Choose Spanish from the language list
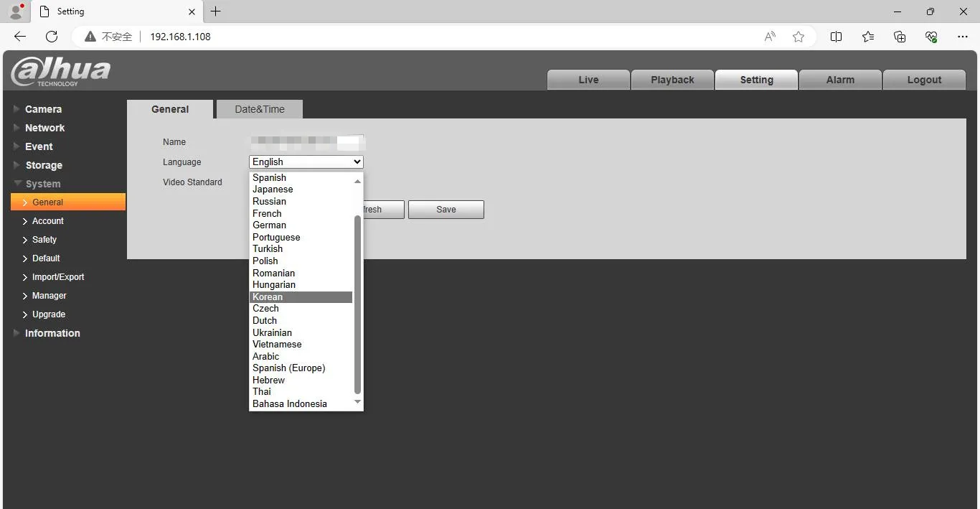The height and width of the screenshot is (509, 980). [301, 178]
